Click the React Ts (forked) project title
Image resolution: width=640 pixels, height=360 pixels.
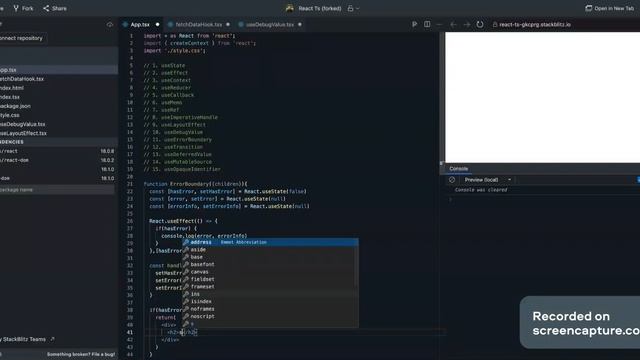(x=320, y=8)
